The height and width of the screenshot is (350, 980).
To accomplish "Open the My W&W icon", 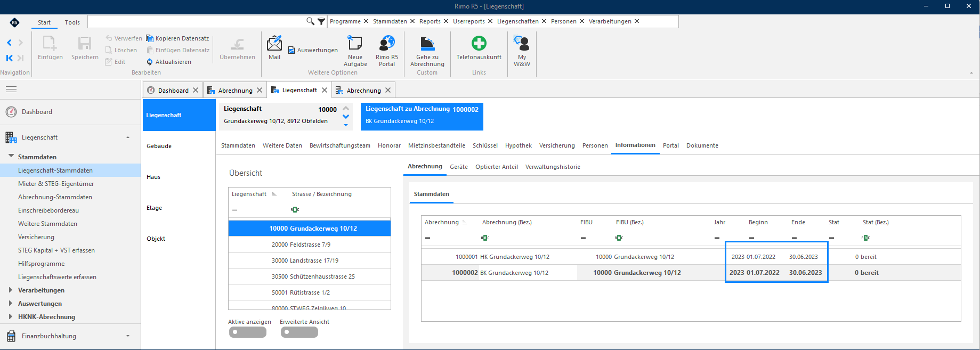I will (522, 44).
